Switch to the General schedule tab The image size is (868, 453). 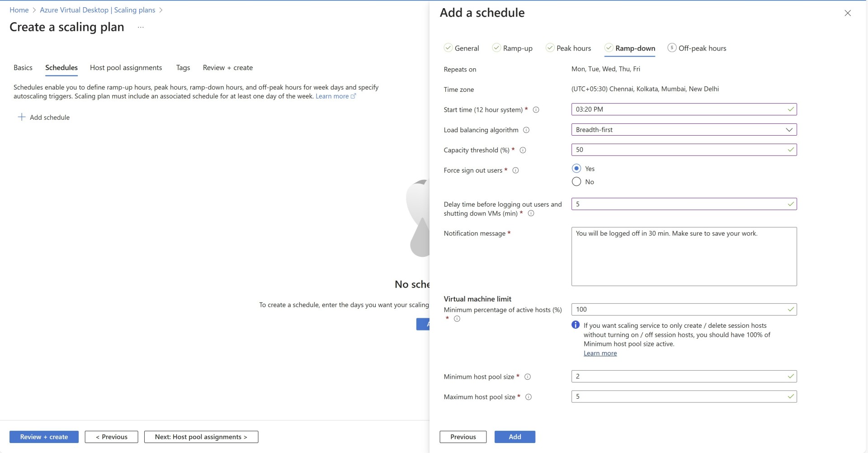[462, 48]
